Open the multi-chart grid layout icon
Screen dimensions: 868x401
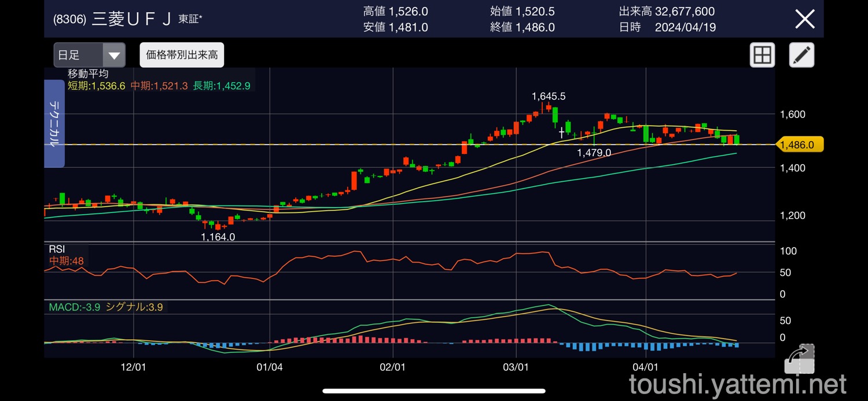tap(762, 56)
